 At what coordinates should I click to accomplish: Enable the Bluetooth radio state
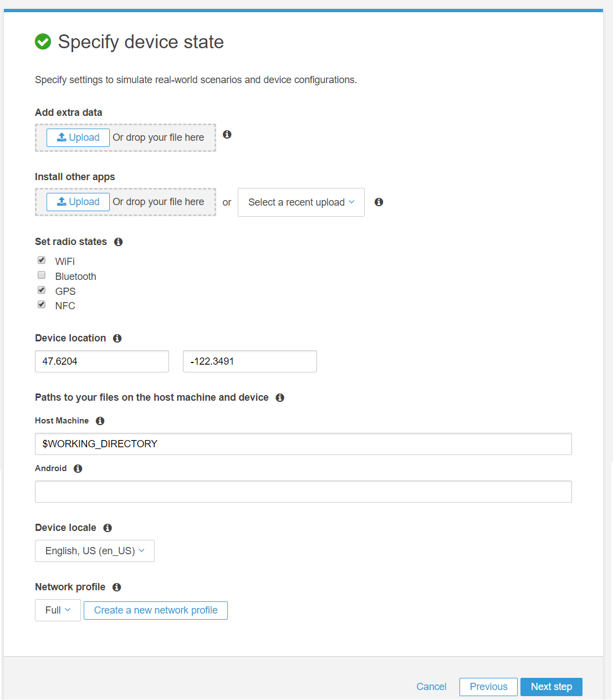[x=41, y=275]
